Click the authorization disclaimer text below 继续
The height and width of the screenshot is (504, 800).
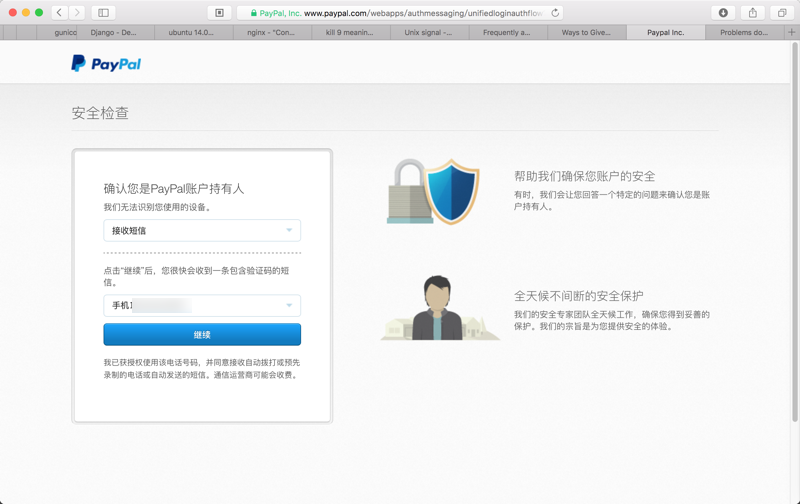point(202,369)
